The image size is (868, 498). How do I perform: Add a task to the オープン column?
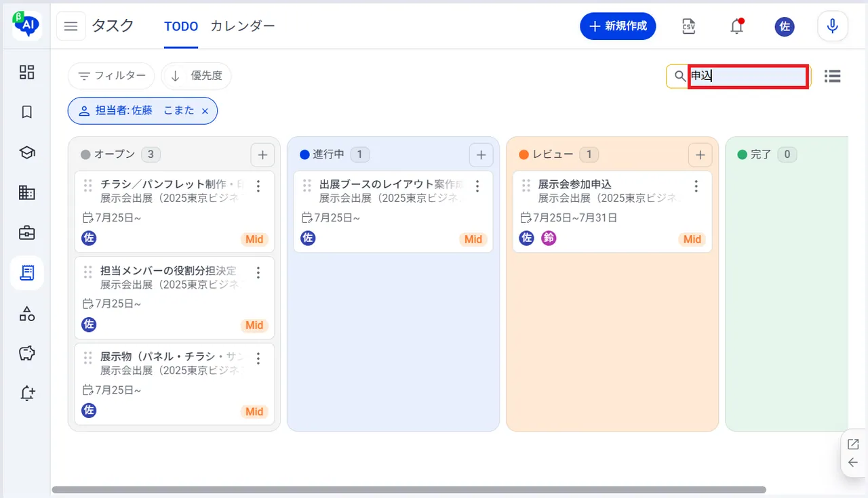(x=262, y=155)
